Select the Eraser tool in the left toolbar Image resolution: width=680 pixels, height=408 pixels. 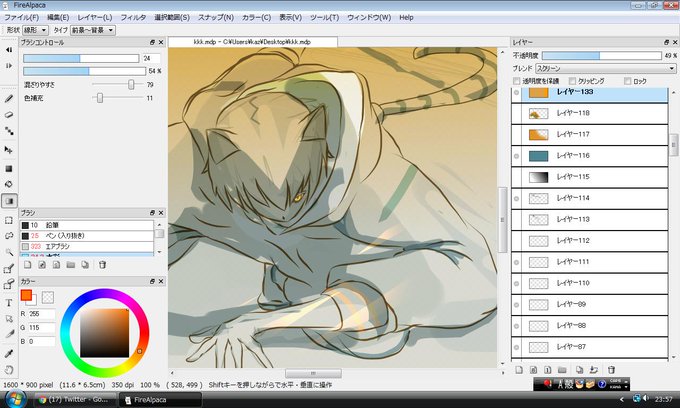click(x=9, y=114)
